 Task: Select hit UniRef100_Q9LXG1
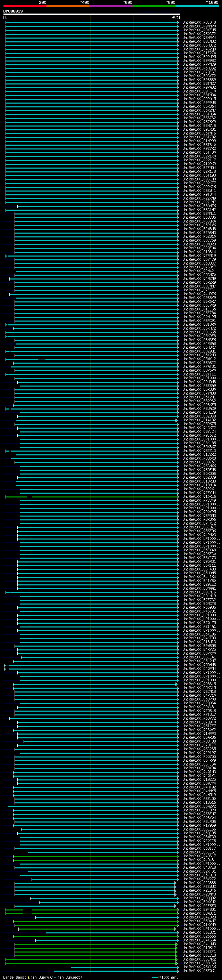(x=199, y=129)
